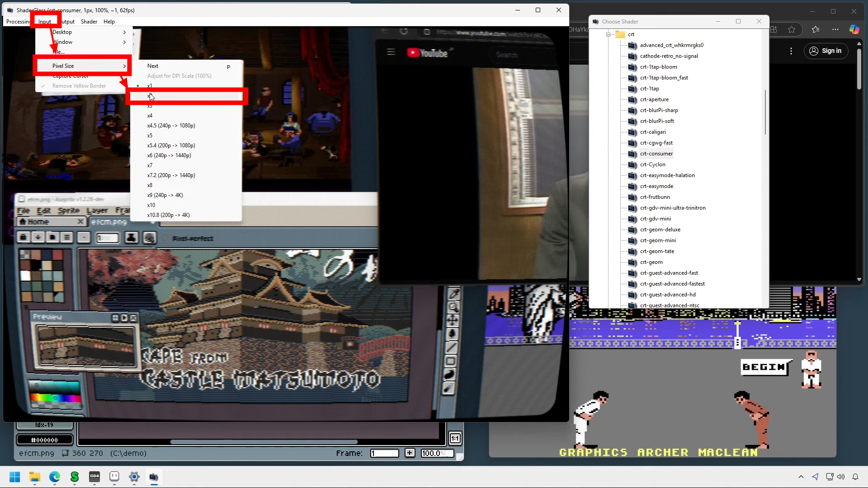Collapse the crt folder tree node
This screenshot has width=868, height=488.
(609, 34)
